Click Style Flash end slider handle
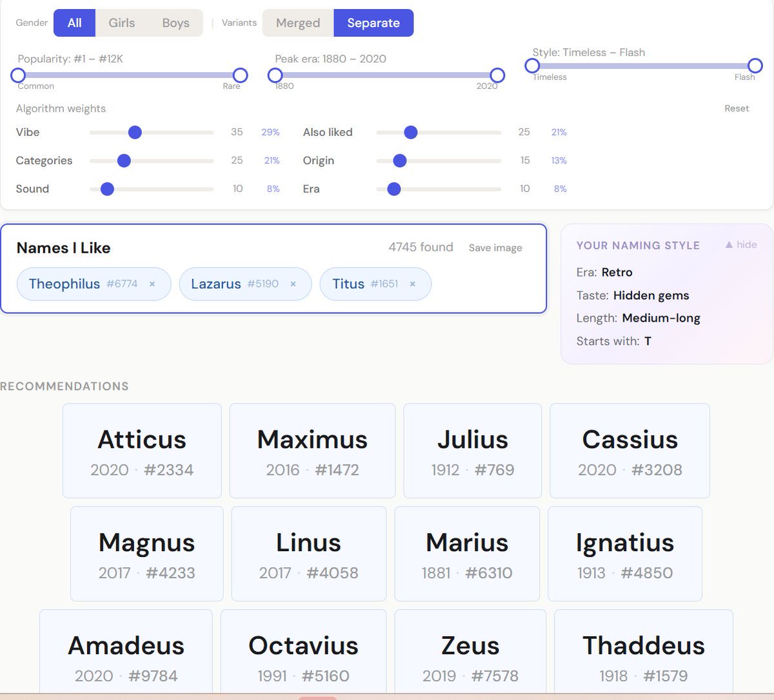 [x=755, y=66]
